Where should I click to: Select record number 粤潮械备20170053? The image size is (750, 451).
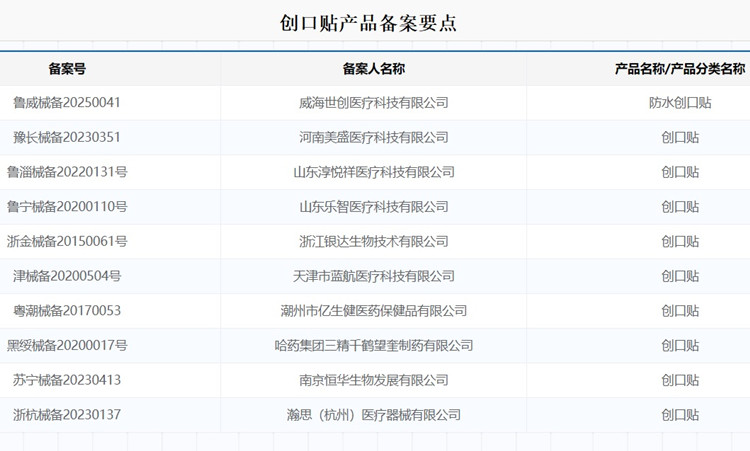(x=67, y=310)
